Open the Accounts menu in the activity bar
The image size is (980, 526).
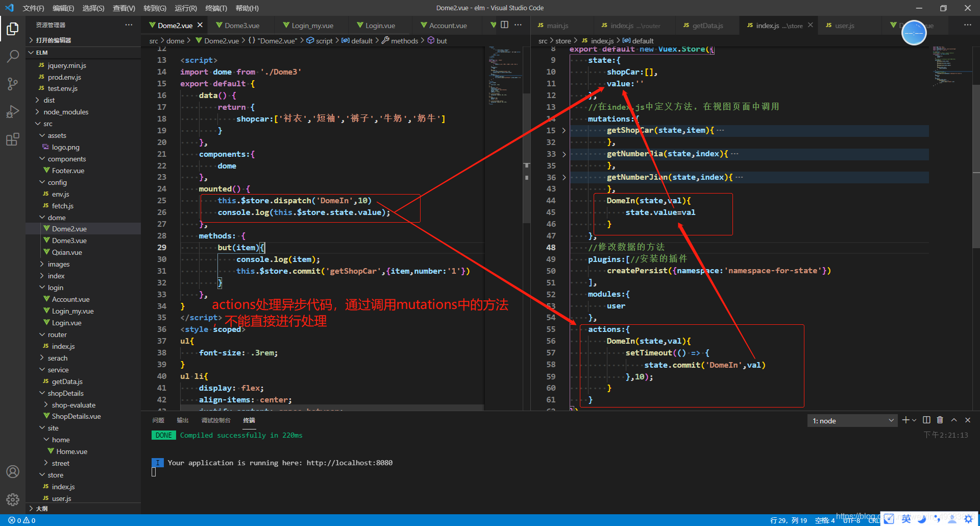13,471
